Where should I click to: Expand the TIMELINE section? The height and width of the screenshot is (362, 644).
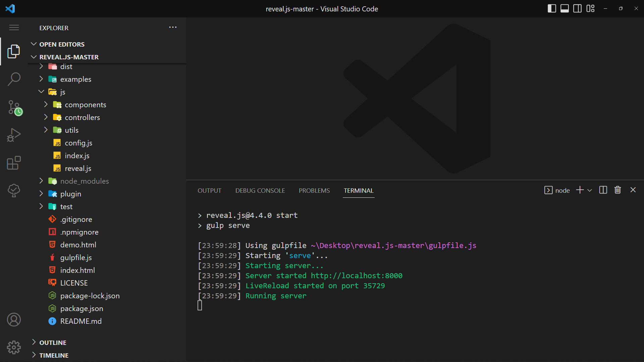tap(107, 355)
